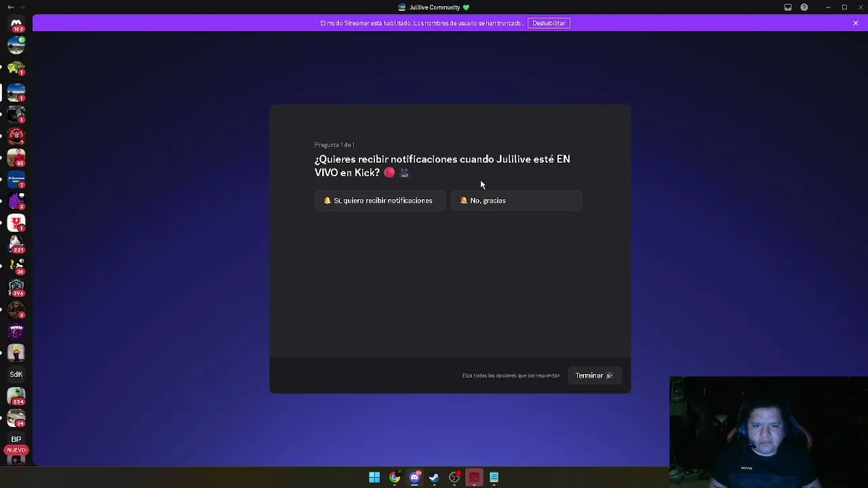868x488 pixels.
Task: Open the purple grapes server with badge 3
Action: click(x=16, y=201)
